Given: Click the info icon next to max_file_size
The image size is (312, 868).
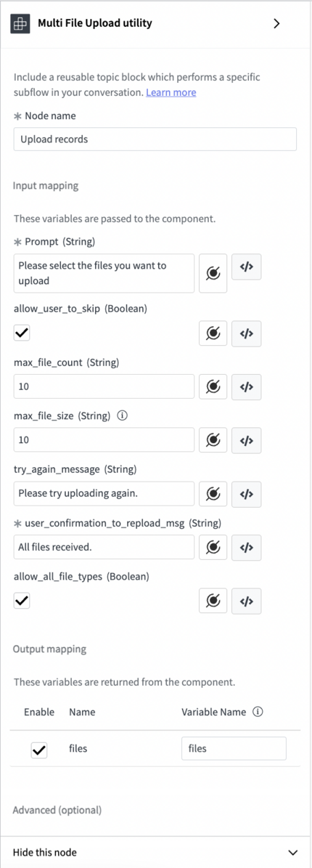Looking at the screenshot, I should [123, 416].
